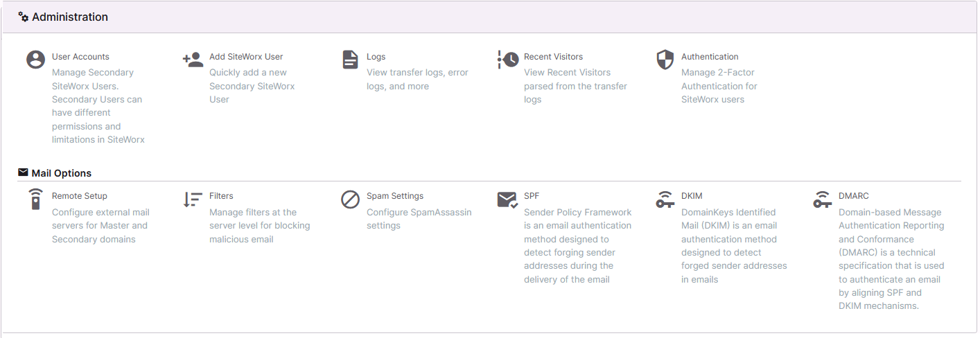980x338 pixels.
Task: Click the Add SiteWorx User icon
Action: pos(193,60)
